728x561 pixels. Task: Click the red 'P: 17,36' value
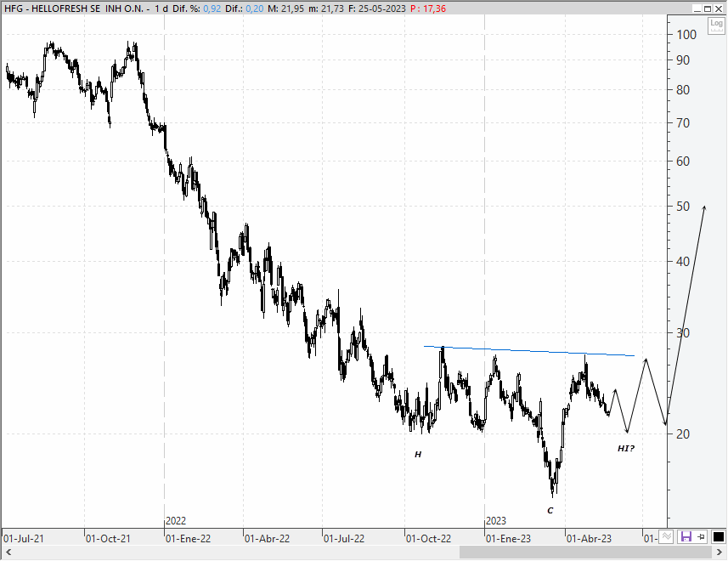[x=428, y=8]
